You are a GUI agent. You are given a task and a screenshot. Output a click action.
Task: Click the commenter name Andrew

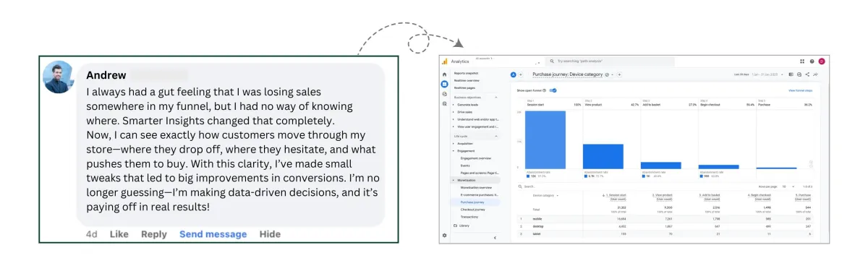106,74
